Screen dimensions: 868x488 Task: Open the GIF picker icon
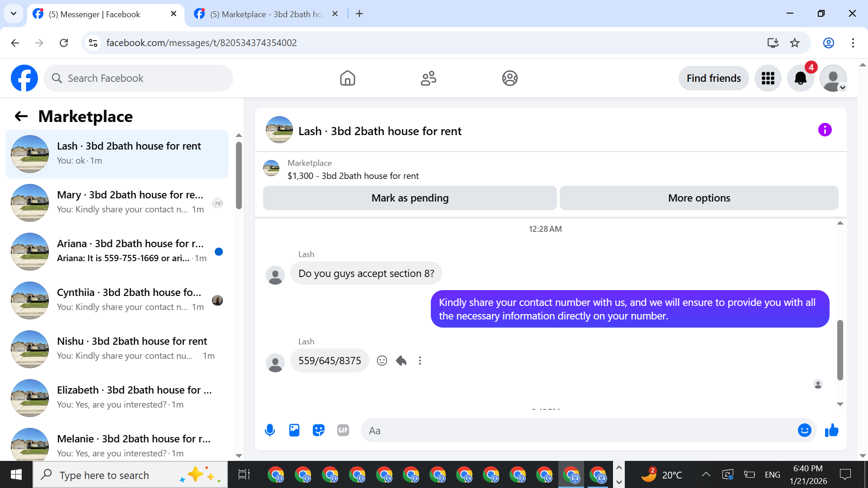343,430
